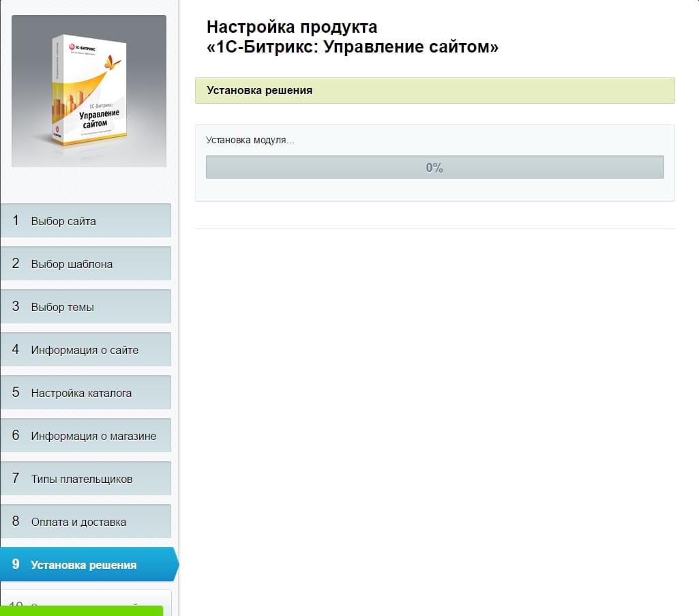Open step 6 Информация о магазине
The height and width of the screenshot is (616, 699).
tap(86, 435)
